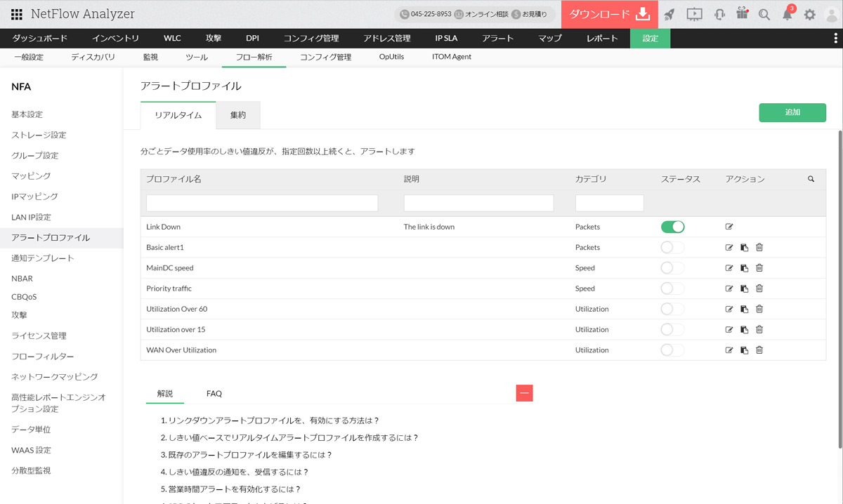Copy the WAN Over Utilization profile
This screenshot has width=843, height=504.
tap(744, 350)
